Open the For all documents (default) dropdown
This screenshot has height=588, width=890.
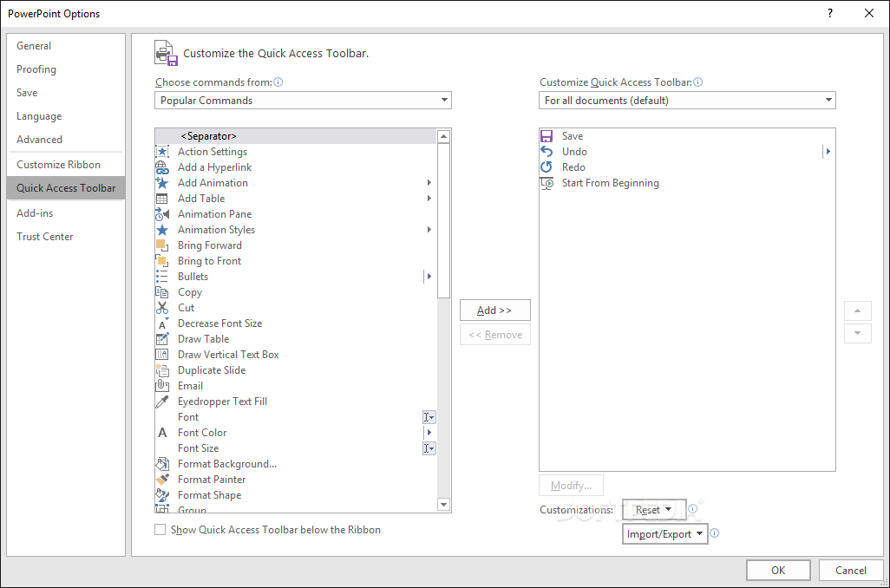tap(687, 101)
